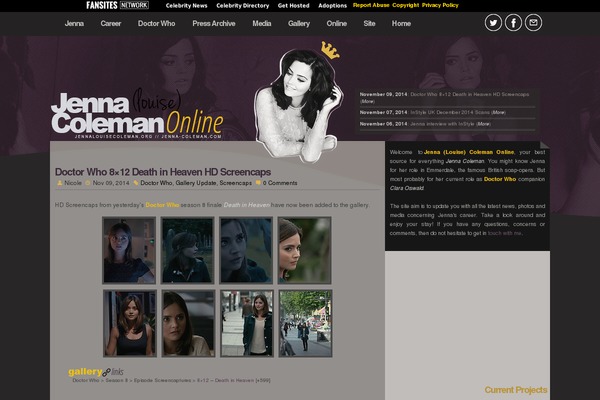The height and width of the screenshot is (400, 600).
Task: Open bottom-row fourth screencap wide street view
Action: (x=305, y=323)
